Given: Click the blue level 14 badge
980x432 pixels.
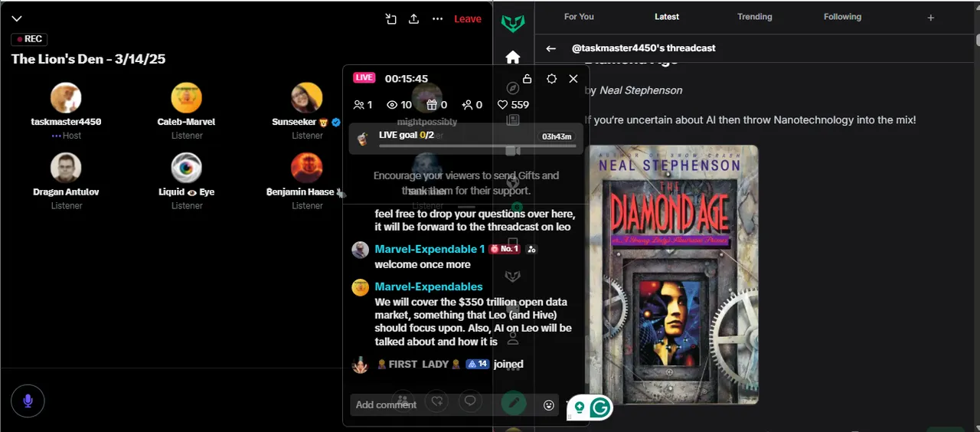Looking at the screenshot, I should (x=478, y=365).
